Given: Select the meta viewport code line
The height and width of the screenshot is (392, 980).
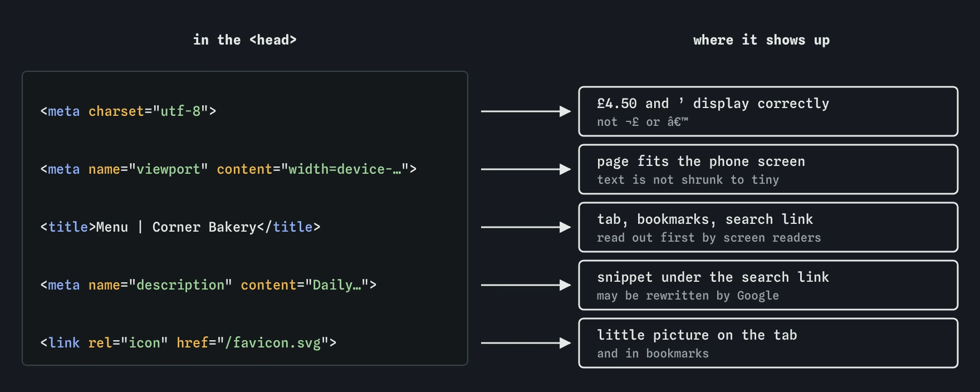Looking at the screenshot, I should [x=228, y=169].
